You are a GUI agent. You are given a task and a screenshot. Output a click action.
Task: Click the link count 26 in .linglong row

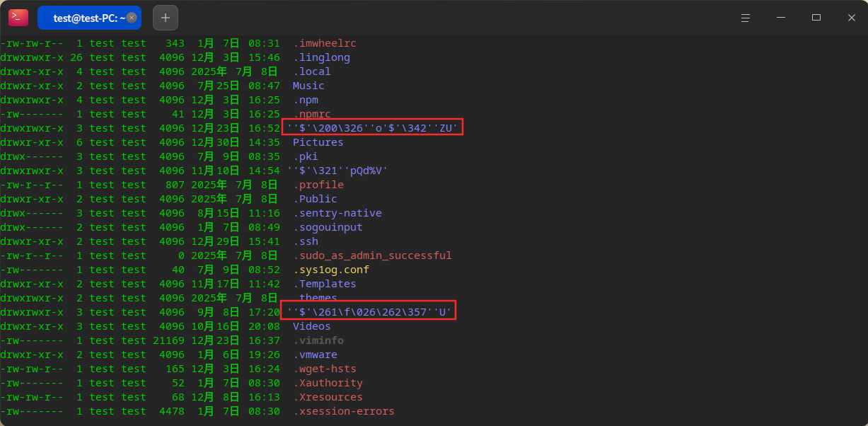[76, 57]
